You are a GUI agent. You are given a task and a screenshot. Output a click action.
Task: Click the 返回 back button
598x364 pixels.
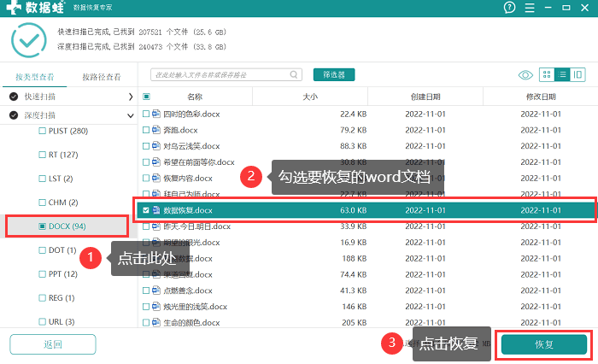tap(53, 344)
